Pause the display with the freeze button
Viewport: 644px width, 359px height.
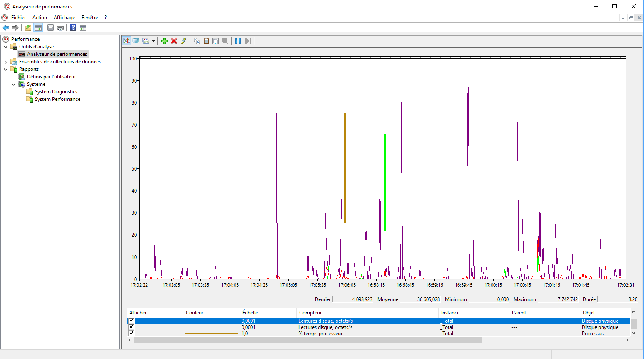(238, 41)
